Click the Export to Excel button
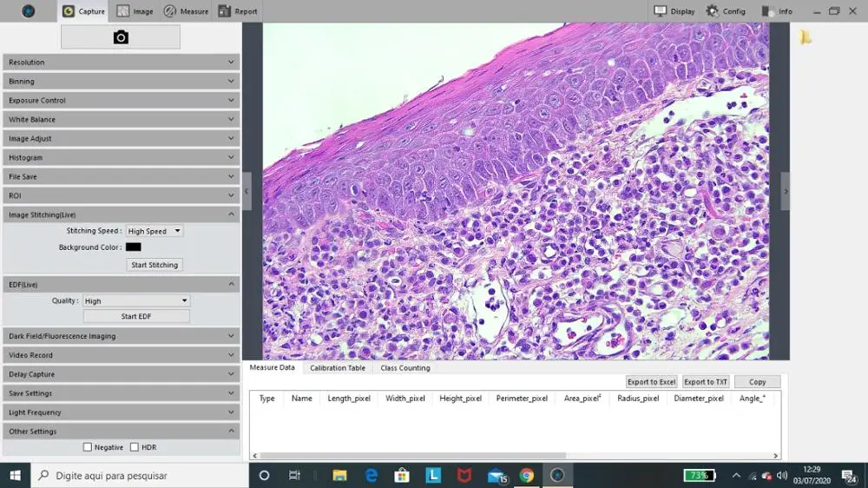The height and width of the screenshot is (488, 868). (x=652, y=382)
